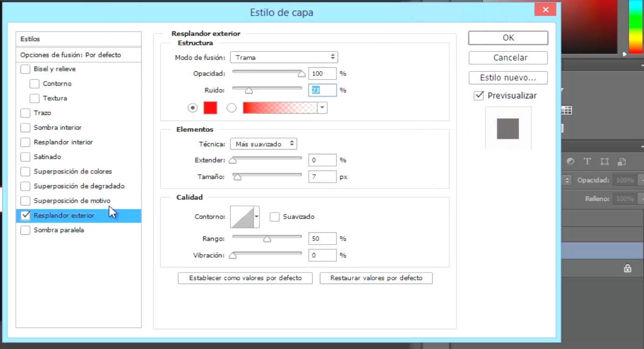Viewport: 644px width, 349px height.
Task: Select the Estilos list header
Action: point(79,39)
